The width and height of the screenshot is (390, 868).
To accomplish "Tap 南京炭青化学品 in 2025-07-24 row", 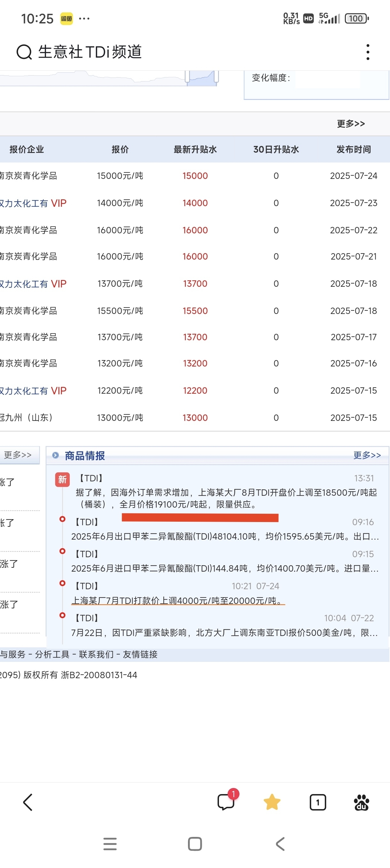I will click(x=28, y=176).
